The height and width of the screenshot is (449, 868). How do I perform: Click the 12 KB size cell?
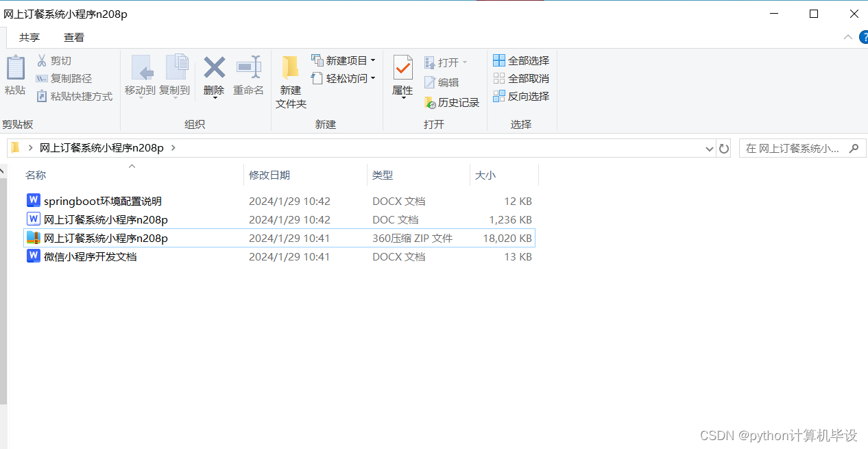pyautogui.click(x=518, y=201)
